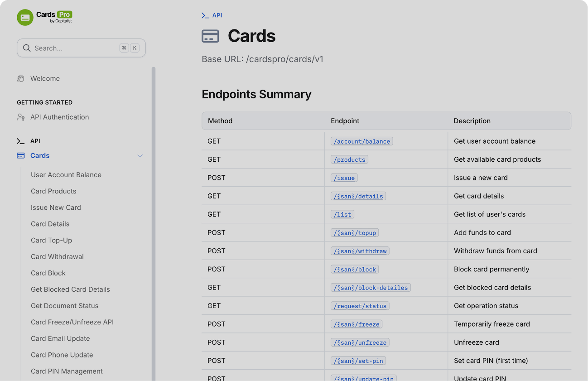Click the sidebar vertical scrollbar
The width and height of the screenshot is (588, 381).
[x=154, y=224]
